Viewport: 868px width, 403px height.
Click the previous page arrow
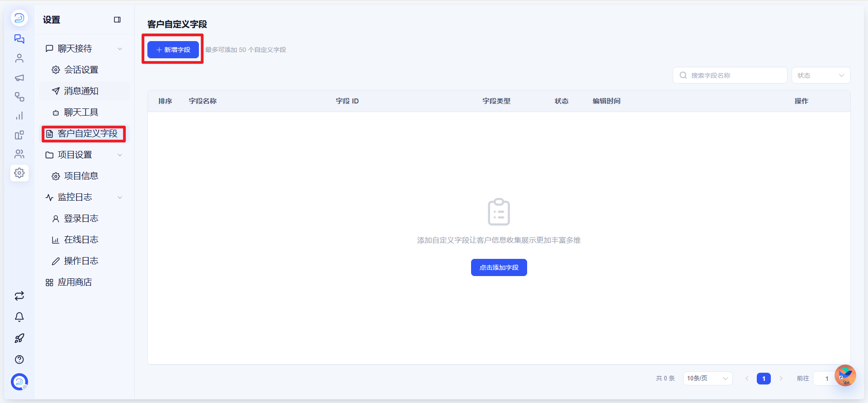747,379
